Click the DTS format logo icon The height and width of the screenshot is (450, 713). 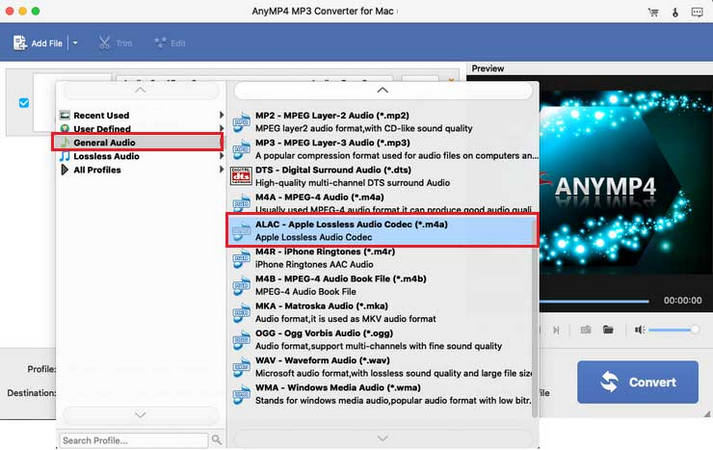coord(241,176)
